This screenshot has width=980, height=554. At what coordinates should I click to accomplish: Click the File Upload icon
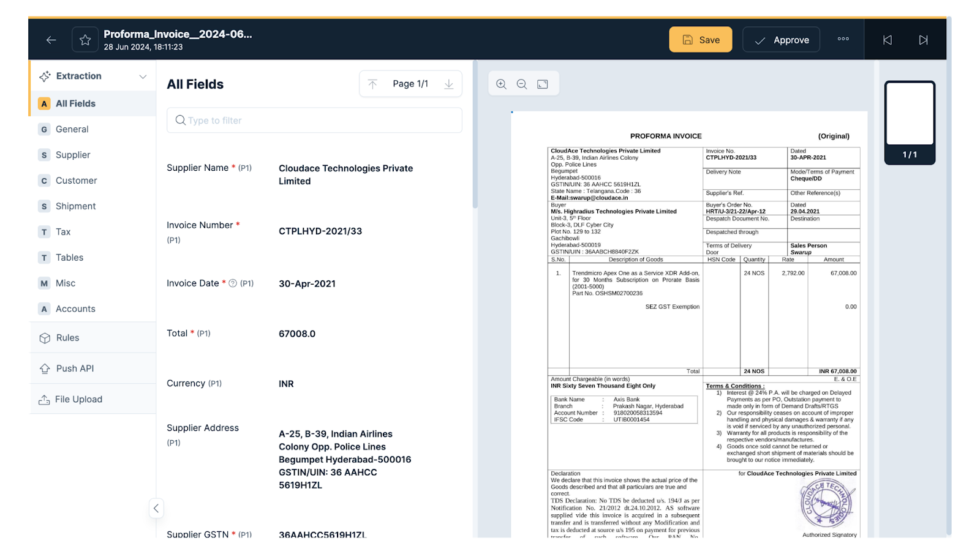tap(44, 400)
